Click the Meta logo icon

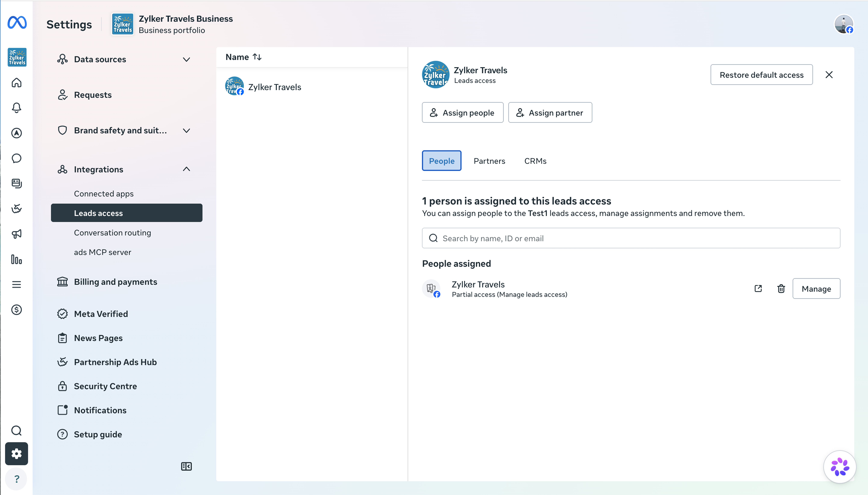tap(17, 22)
